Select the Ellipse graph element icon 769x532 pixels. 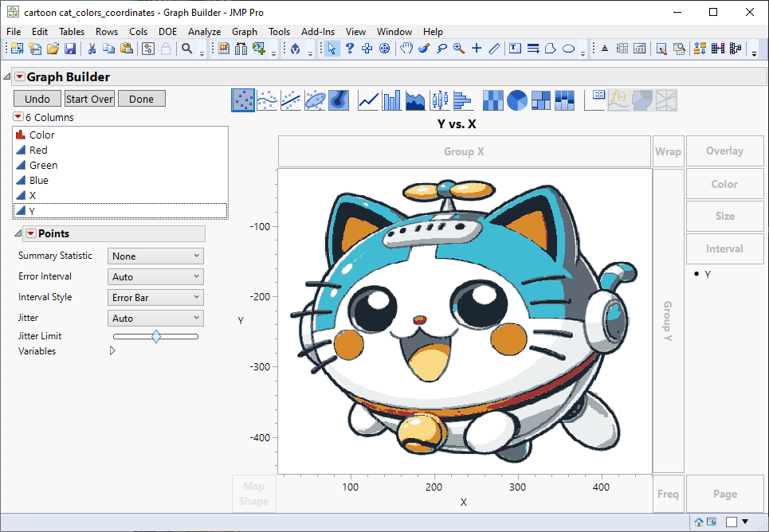point(315,100)
